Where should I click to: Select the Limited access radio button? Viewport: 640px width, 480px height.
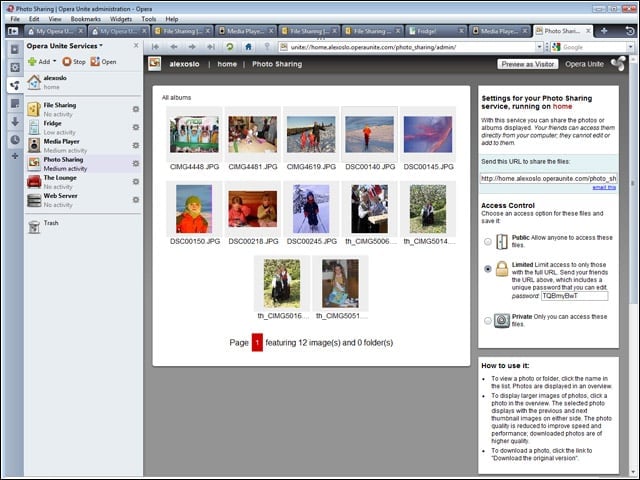pos(487,269)
